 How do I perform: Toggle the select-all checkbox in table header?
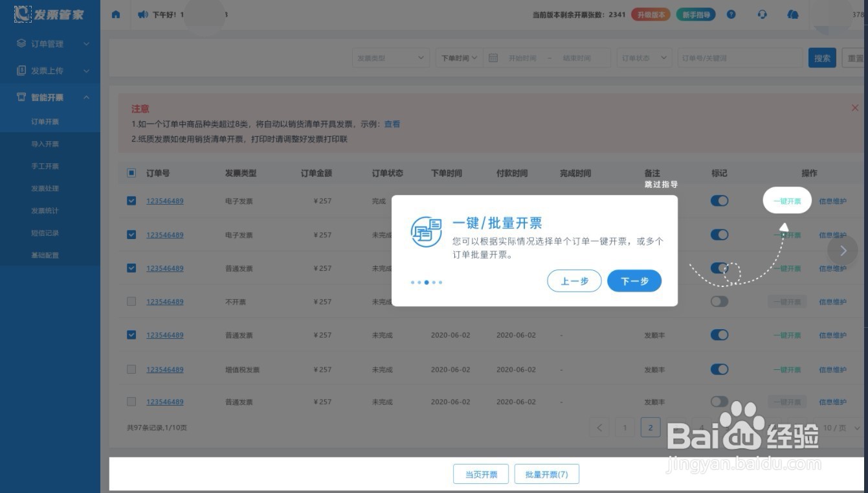(131, 173)
